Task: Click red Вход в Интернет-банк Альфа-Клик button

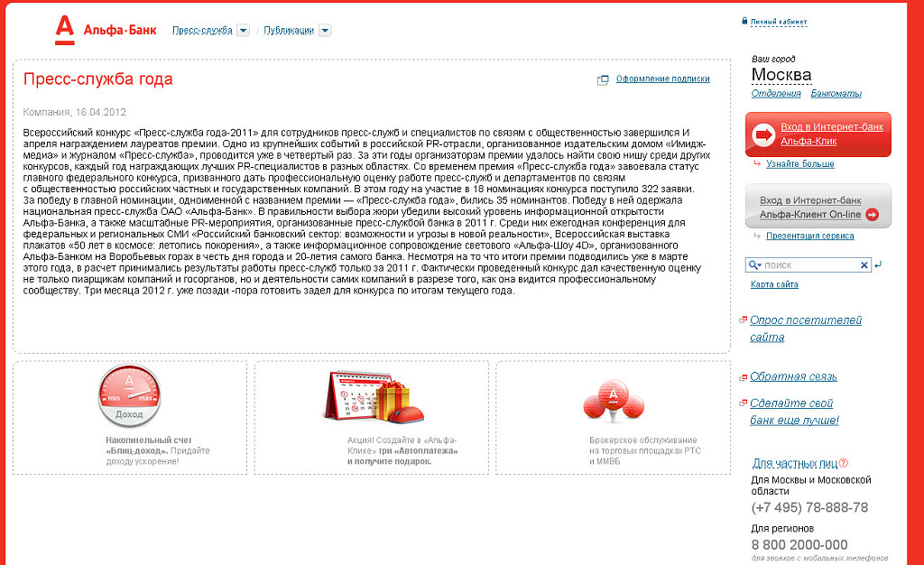Action: (818, 134)
